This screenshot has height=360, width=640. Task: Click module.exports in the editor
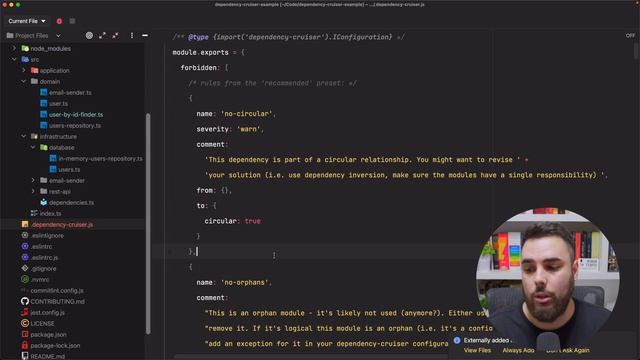pos(200,53)
